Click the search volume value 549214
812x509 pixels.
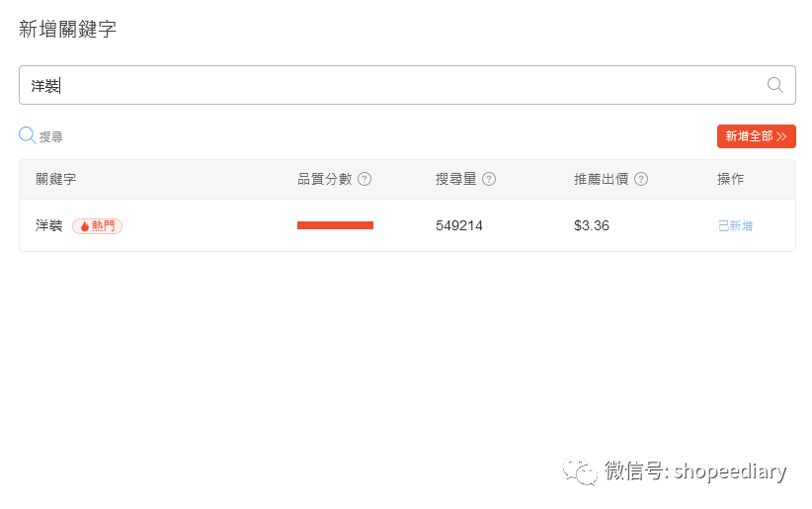click(459, 225)
